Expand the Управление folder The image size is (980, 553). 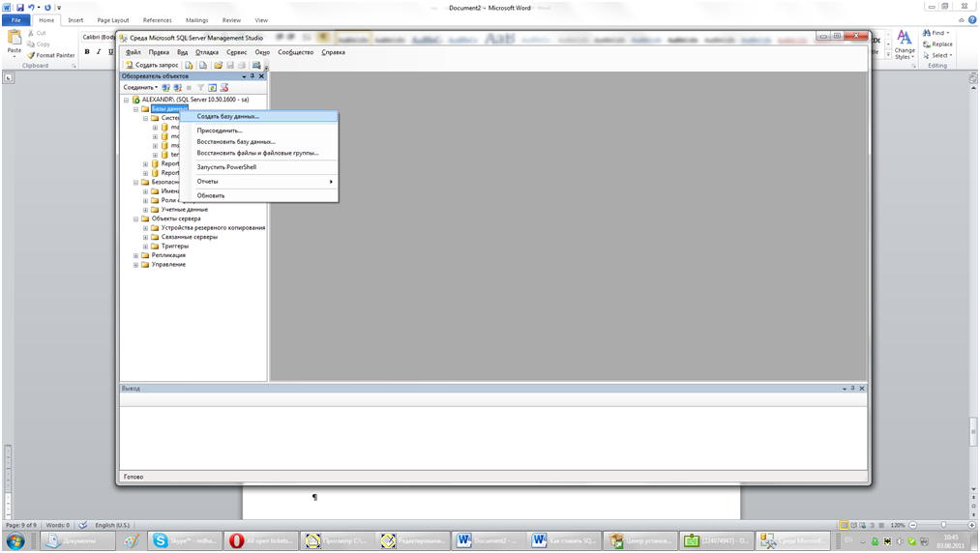[x=135, y=265]
